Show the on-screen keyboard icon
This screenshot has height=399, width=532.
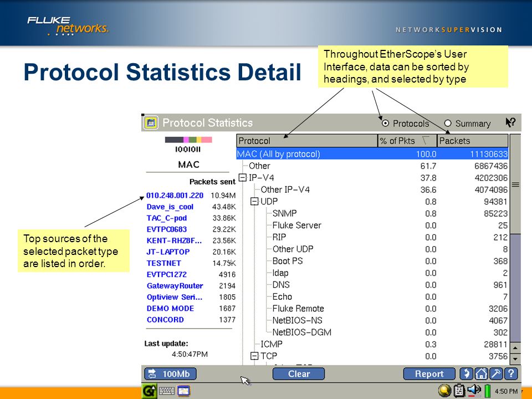(167, 391)
